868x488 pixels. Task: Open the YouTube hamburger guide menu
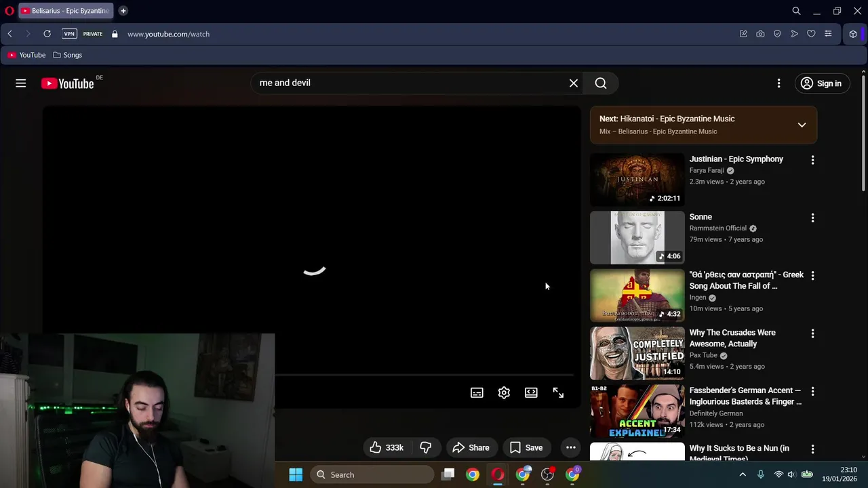pyautogui.click(x=21, y=83)
